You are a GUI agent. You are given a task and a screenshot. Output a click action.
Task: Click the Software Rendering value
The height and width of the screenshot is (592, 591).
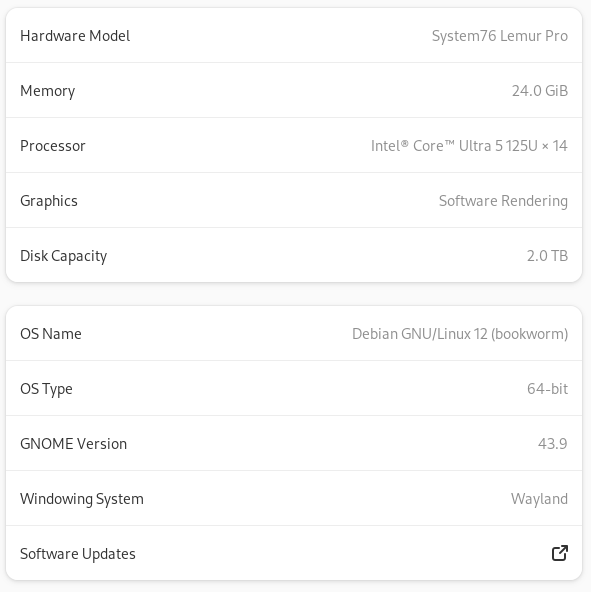tap(503, 201)
